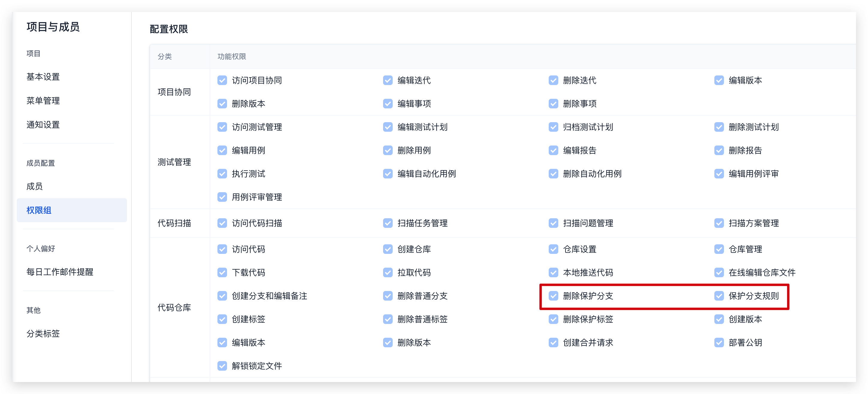Image resolution: width=868 pixels, height=394 pixels.
Task: Toggle 删除自动化用例 checkbox
Action: (x=553, y=174)
